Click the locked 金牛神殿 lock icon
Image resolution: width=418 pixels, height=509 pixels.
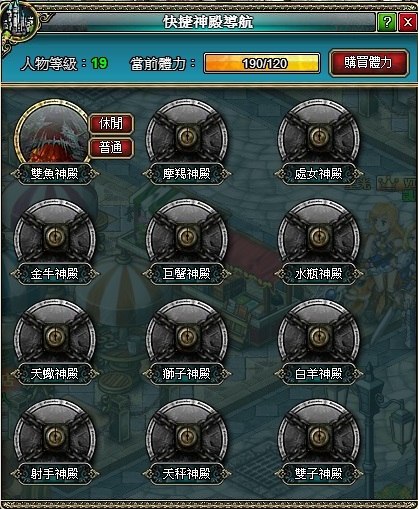pos(55,236)
